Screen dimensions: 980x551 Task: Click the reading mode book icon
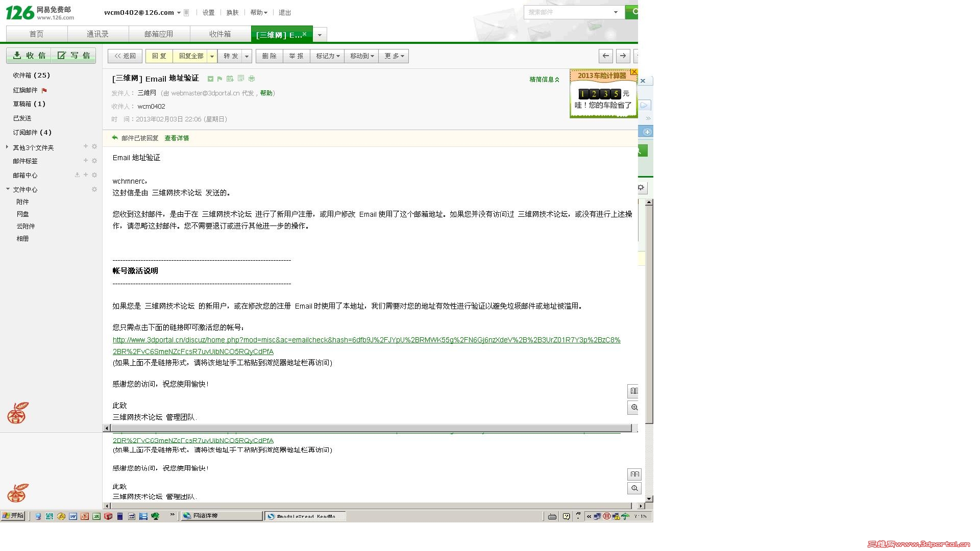(634, 391)
